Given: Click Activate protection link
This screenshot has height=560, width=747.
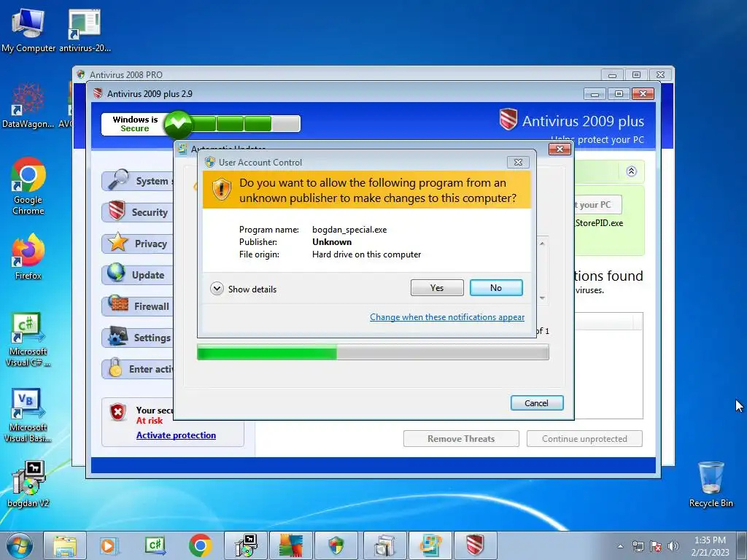Looking at the screenshot, I should pyautogui.click(x=176, y=435).
